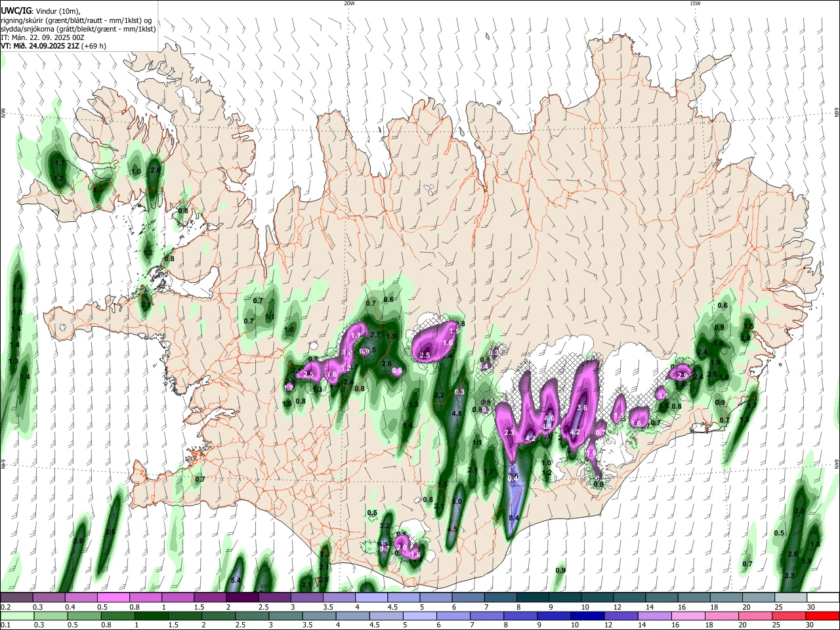Click the palest green 0.1 rain legend swatch
840x630 pixels.
coord(16,616)
